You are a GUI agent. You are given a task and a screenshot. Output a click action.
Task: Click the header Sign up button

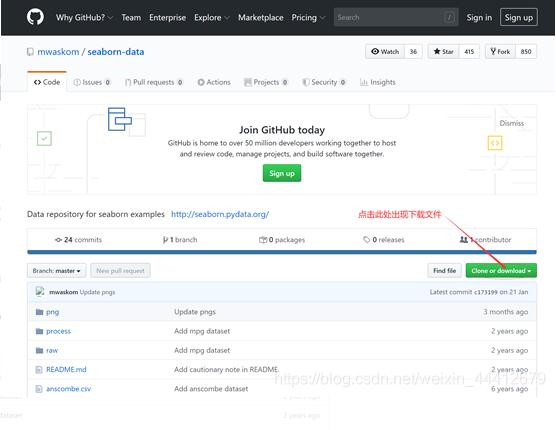point(518,17)
